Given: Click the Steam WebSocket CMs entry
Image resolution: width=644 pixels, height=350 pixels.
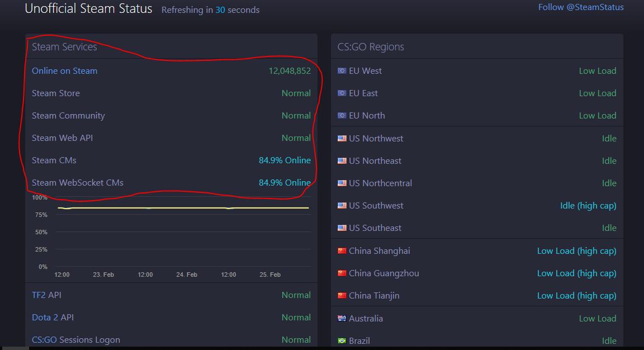Looking at the screenshot, I should 78,183.
